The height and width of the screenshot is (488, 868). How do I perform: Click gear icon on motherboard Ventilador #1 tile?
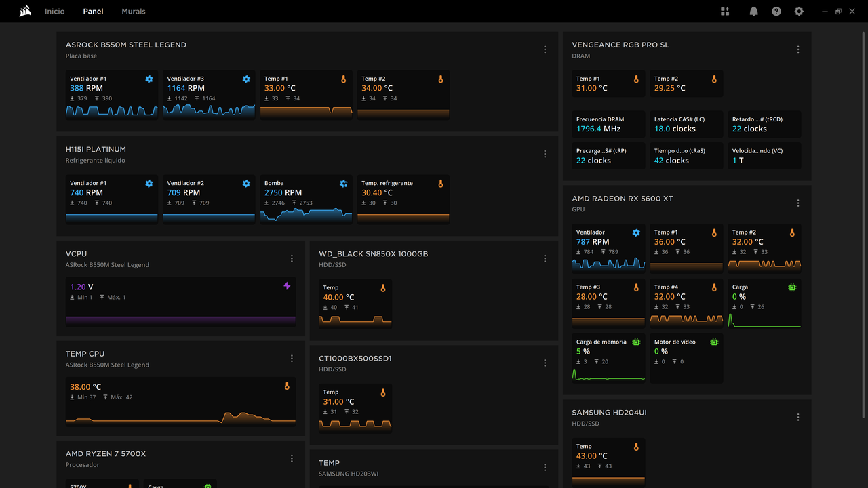click(149, 79)
